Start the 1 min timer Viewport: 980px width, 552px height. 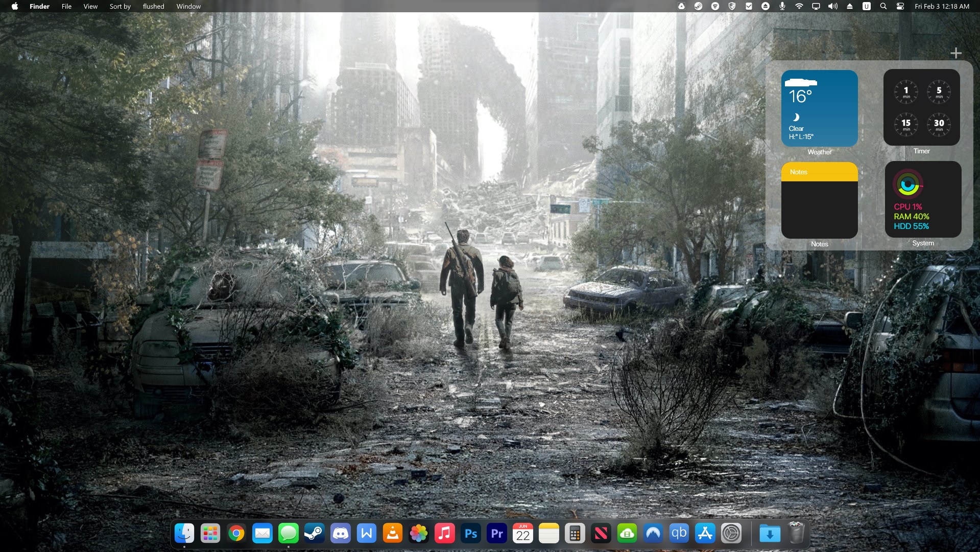pyautogui.click(x=906, y=92)
